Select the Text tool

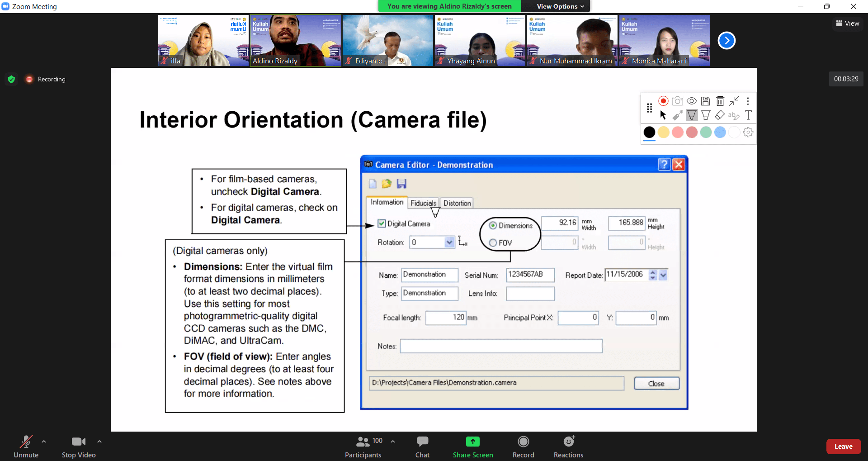point(748,115)
